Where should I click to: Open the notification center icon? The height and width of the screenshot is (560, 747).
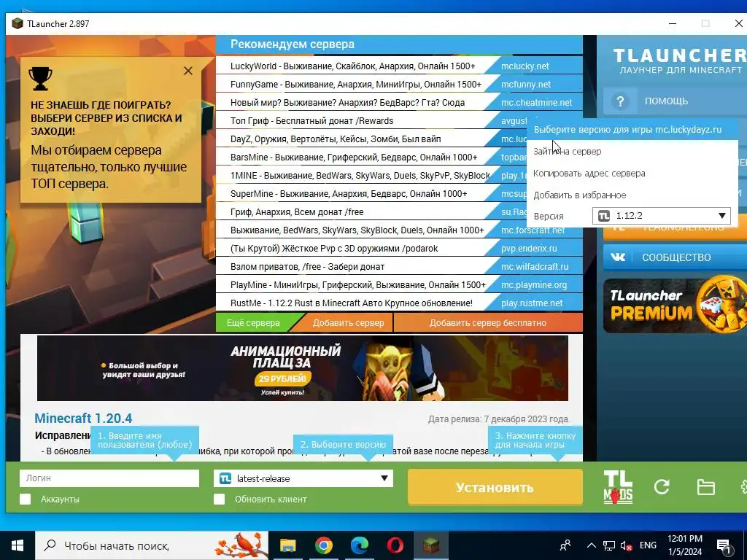(x=724, y=545)
